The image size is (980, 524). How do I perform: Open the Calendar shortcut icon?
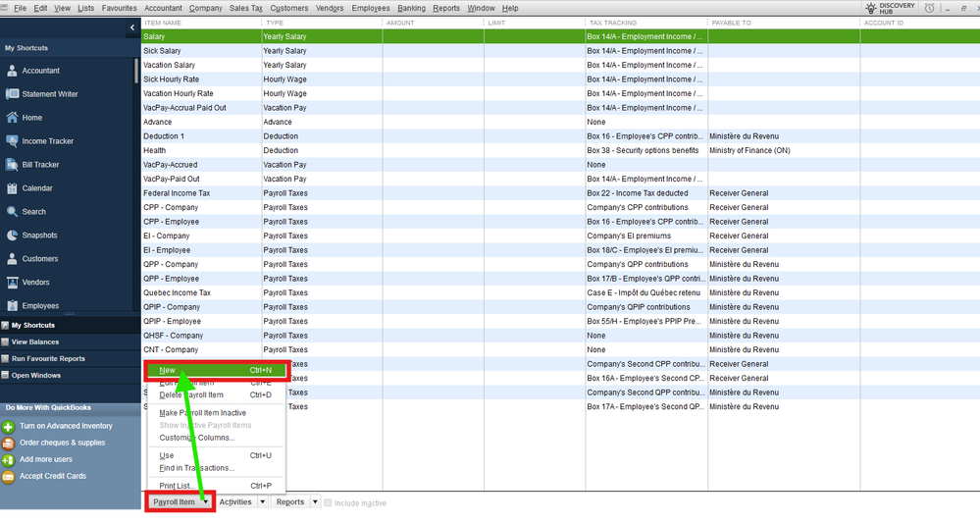[x=12, y=188]
